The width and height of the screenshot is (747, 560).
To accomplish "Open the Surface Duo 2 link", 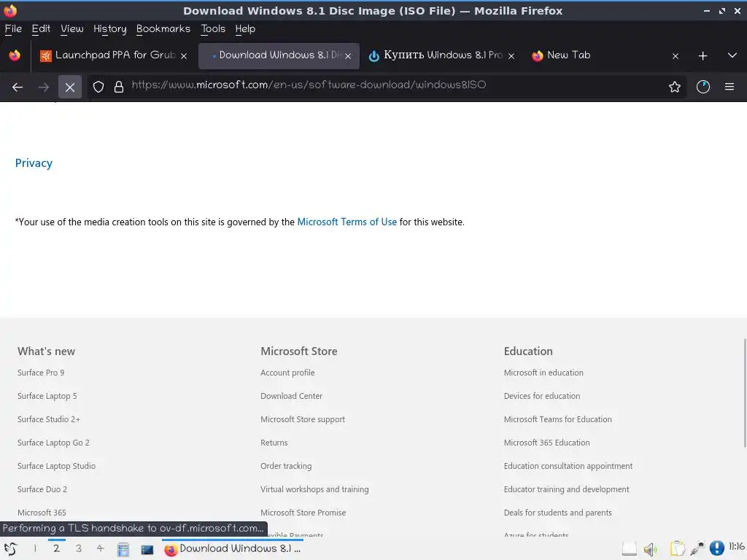I will pyautogui.click(x=42, y=489).
